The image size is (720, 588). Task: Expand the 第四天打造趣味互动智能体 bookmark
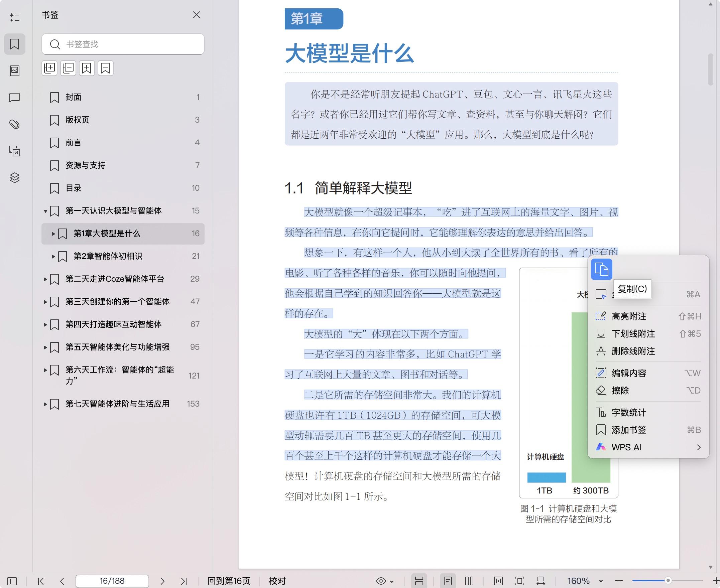pos(45,324)
